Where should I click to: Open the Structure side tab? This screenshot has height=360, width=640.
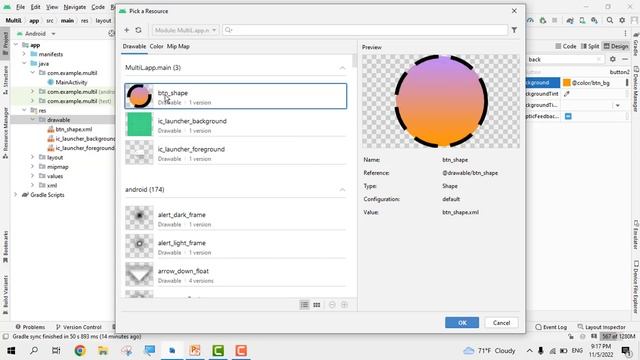coord(5,80)
